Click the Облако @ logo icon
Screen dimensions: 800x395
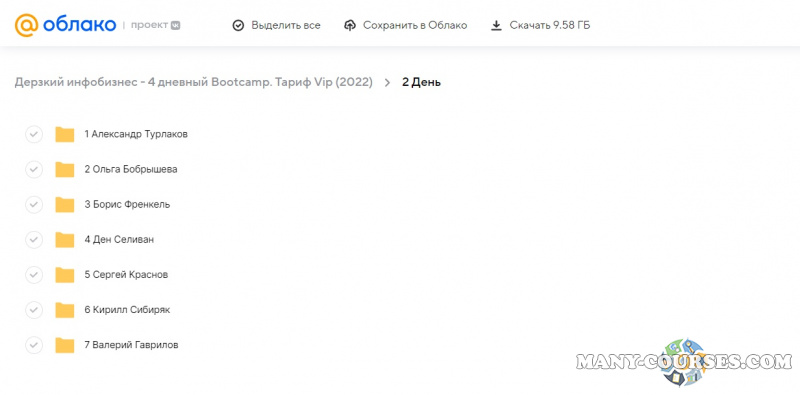[x=26, y=25]
